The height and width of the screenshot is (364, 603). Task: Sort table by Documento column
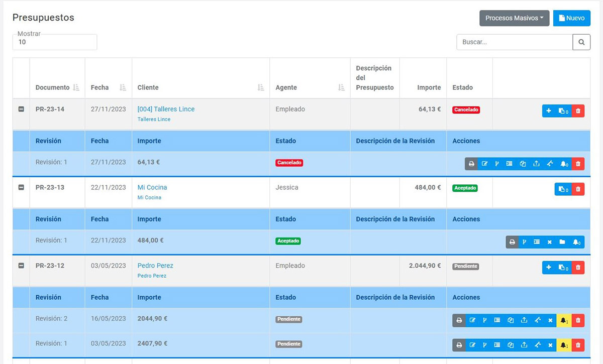[76, 87]
